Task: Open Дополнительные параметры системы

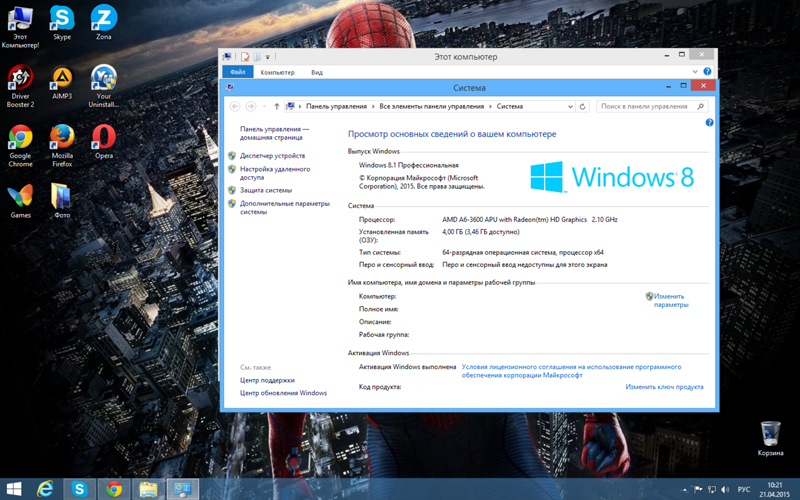Action: [x=285, y=207]
